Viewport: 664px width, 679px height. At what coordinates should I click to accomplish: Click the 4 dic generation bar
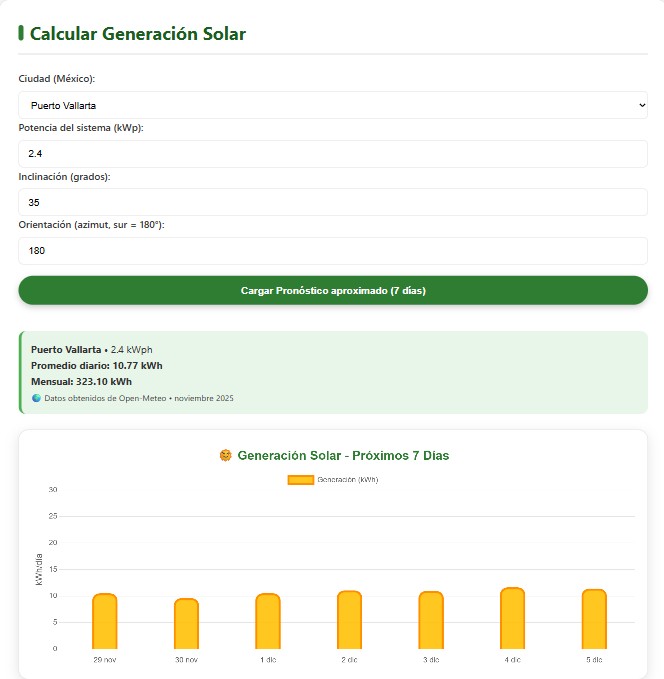pos(512,618)
